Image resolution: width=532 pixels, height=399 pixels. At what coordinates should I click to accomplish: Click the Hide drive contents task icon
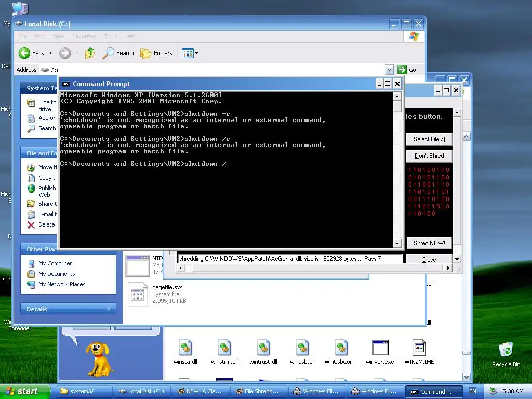[31, 103]
